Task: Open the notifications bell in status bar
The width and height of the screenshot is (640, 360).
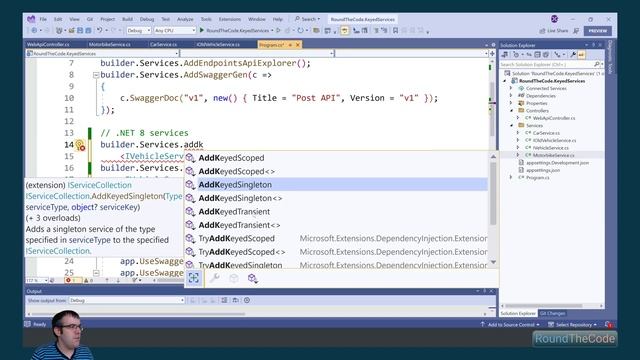Action: pos(608,324)
